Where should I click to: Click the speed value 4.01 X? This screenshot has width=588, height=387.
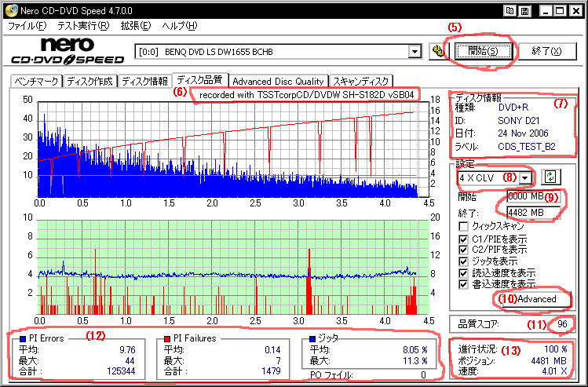click(554, 371)
